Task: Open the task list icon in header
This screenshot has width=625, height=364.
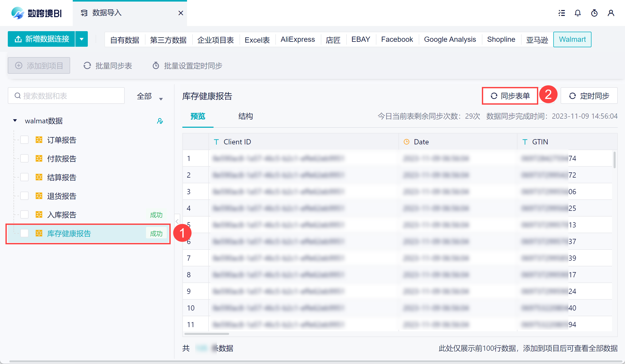Action: click(562, 13)
